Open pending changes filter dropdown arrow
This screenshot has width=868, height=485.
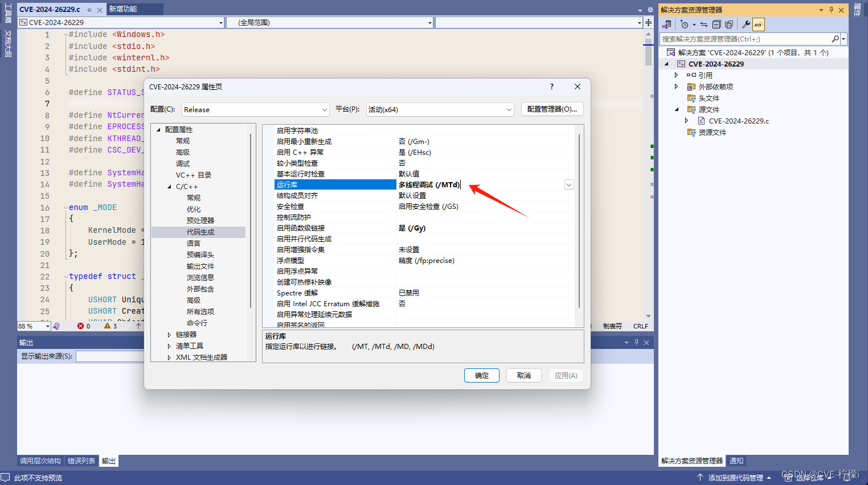pos(694,24)
